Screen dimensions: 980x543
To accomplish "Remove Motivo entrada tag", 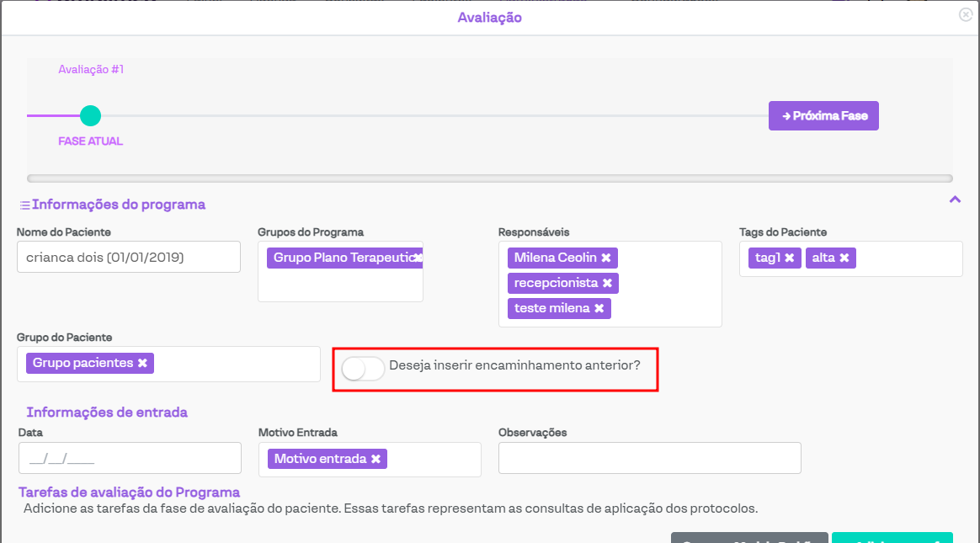I will click(x=375, y=459).
